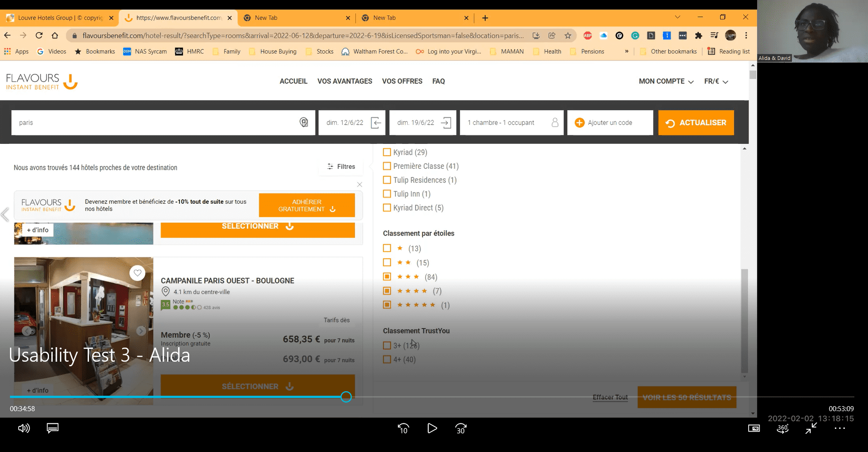This screenshot has width=868, height=452.
Task: Check TrustYou 4+ (40) filter
Action: 387,359
